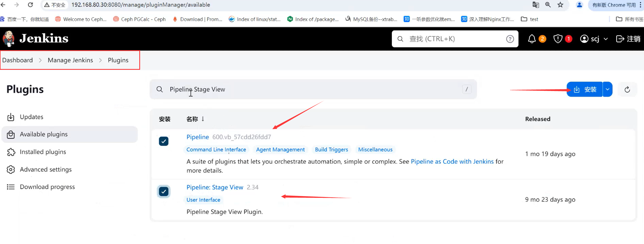Open the 百度一下 bookmark
Image resolution: width=644 pixels, height=244 pixels.
(25, 19)
